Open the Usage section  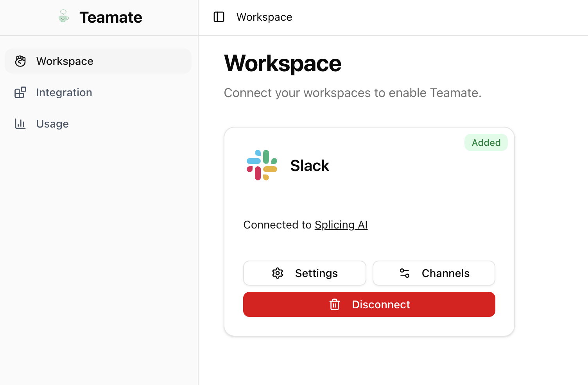click(x=52, y=124)
